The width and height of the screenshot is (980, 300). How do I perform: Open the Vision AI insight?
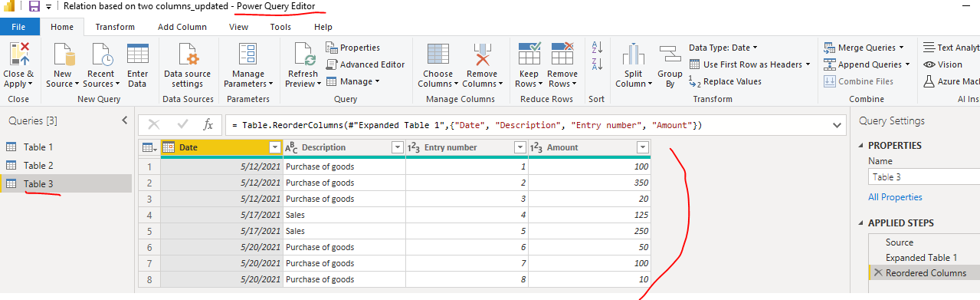942,64
